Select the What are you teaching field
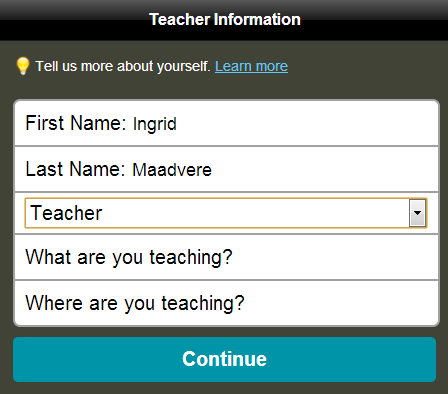 pyautogui.click(x=226, y=257)
